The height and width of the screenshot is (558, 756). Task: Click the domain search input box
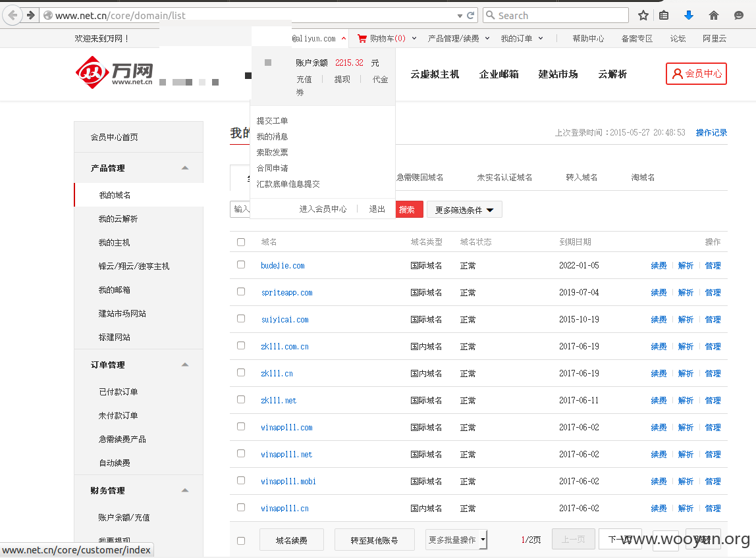240,209
